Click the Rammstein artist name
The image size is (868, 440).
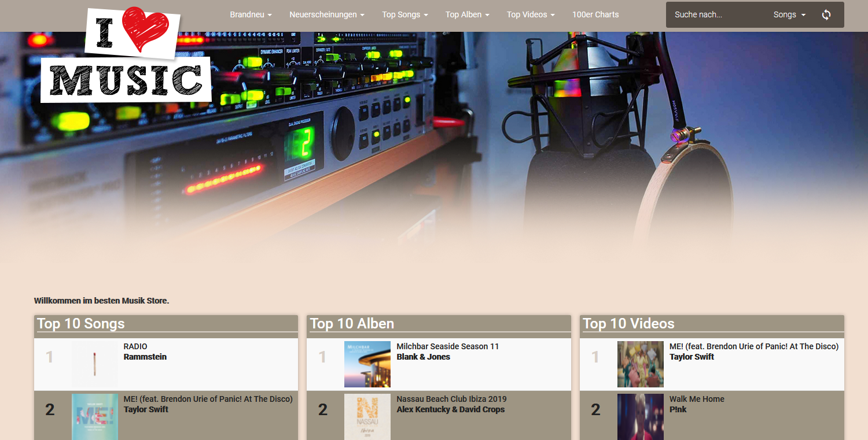pyautogui.click(x=145, y=357)
